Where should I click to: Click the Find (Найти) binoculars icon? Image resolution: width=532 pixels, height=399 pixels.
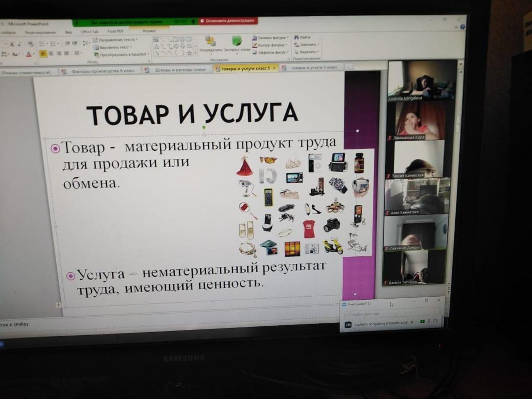pos(297,37)
